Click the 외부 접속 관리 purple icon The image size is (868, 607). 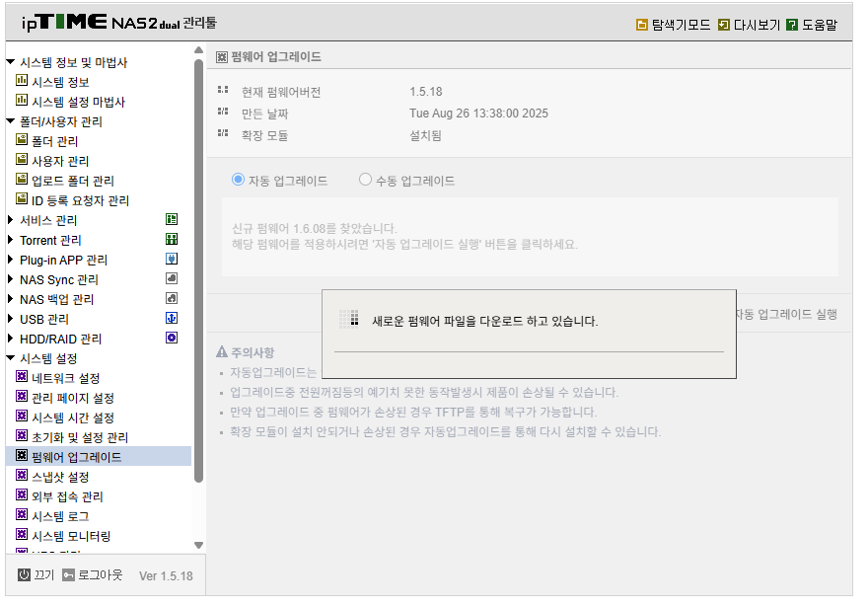click(22, 495)
